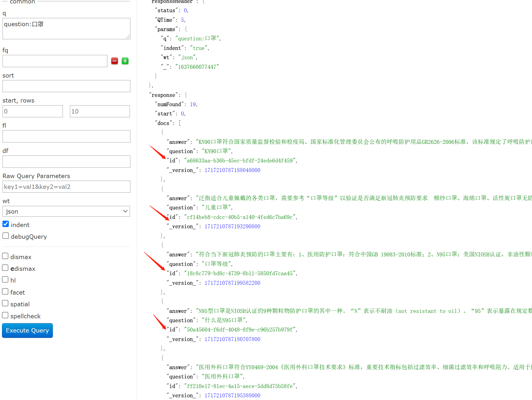Click the version number 1717210787193290800
This screenshot has height=400, width=532.
point(232,227)
